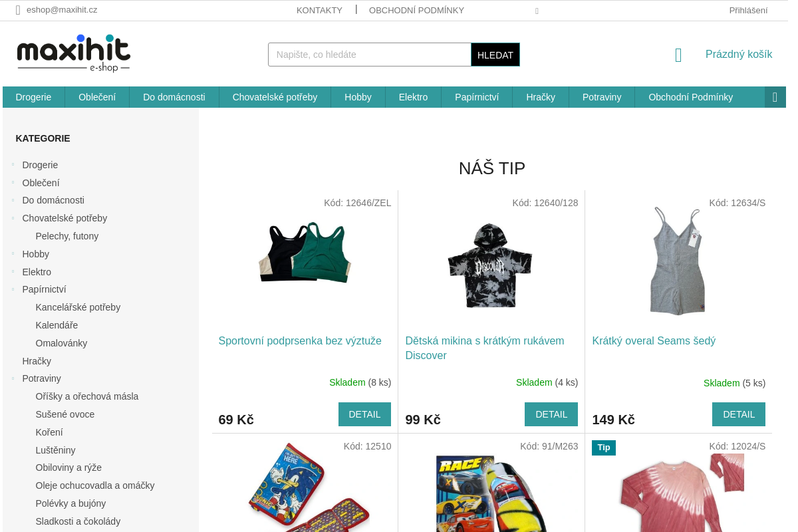Open Elektro in the main navigation bar
Image resolution: width=798 pixels, height=532 pixels.
click(413, 97)
